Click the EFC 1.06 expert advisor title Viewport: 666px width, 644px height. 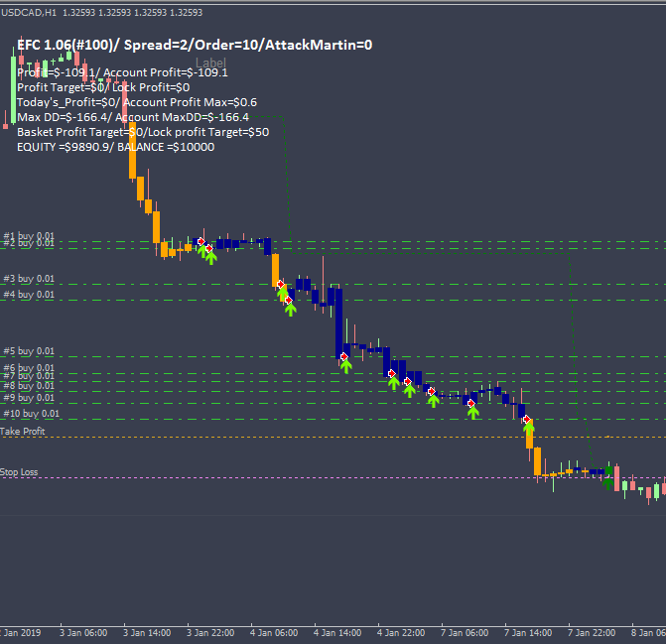(194, 45)
